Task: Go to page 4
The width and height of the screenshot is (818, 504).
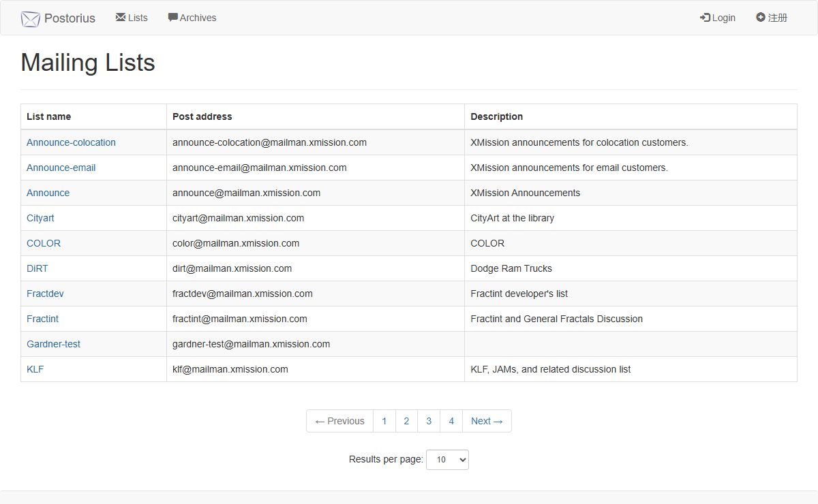Action: click(451, 421)
